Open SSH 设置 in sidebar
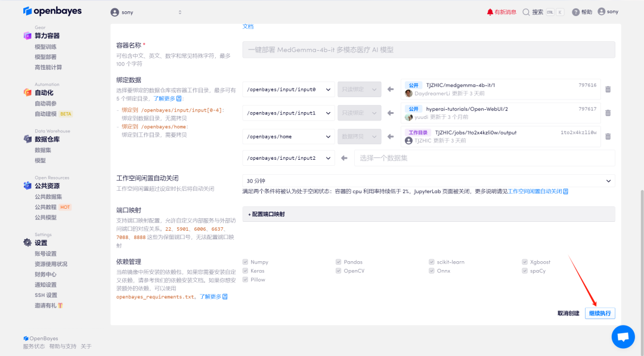This screenshot has height=356, width=644. tap(46, 295)
